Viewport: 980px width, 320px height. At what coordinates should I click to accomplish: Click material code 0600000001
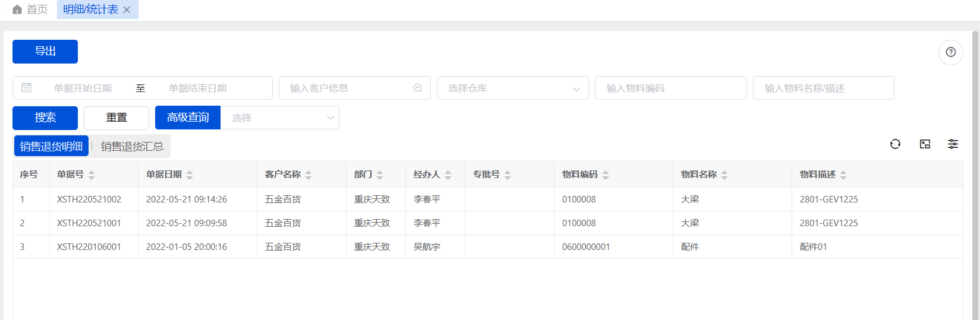pos(586,247)
